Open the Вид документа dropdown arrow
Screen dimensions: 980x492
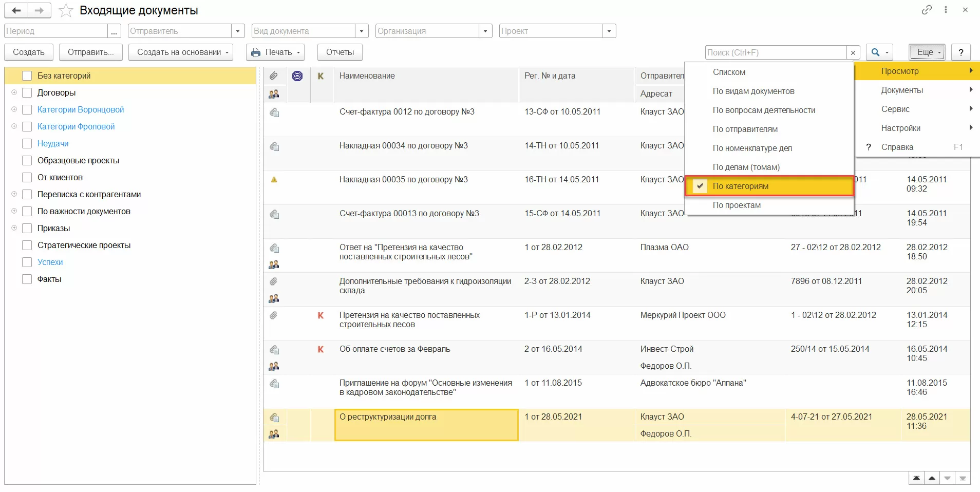[362, 31]
